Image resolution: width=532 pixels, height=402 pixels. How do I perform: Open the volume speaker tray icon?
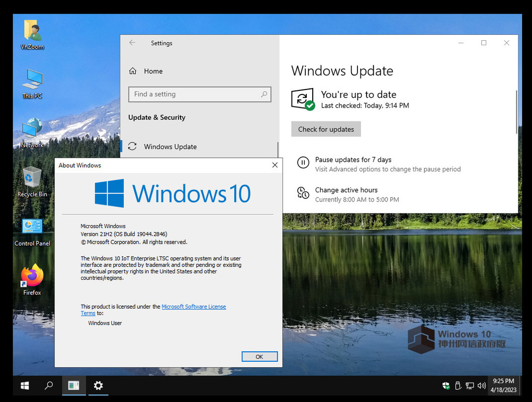[x=481, y=385]
